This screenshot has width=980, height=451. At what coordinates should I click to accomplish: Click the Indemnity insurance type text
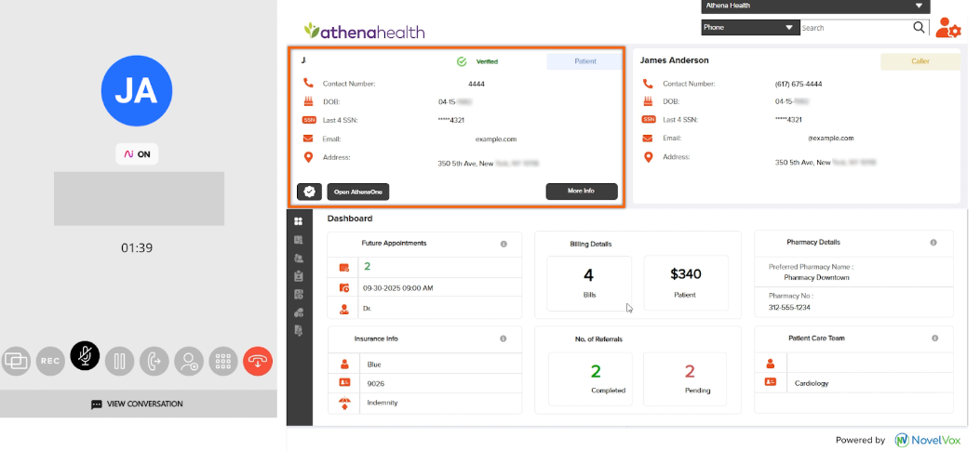tap(383, 403)
